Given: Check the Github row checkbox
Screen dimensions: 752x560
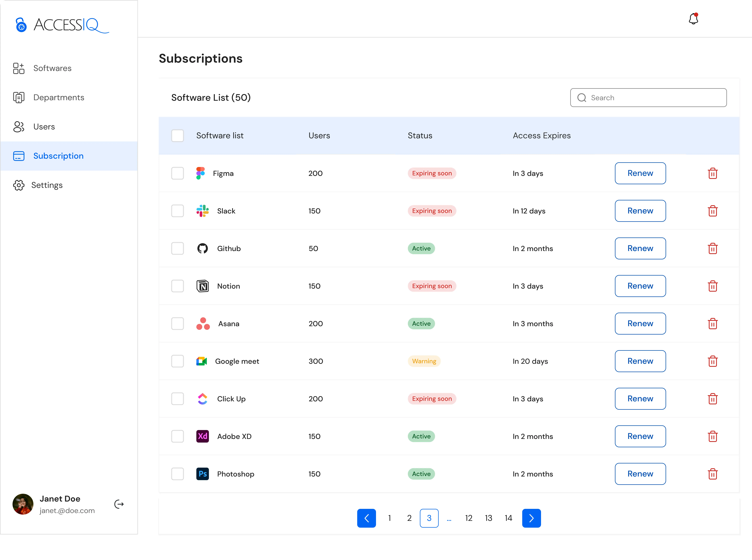Looking at the screenshot, I should 177,248.
